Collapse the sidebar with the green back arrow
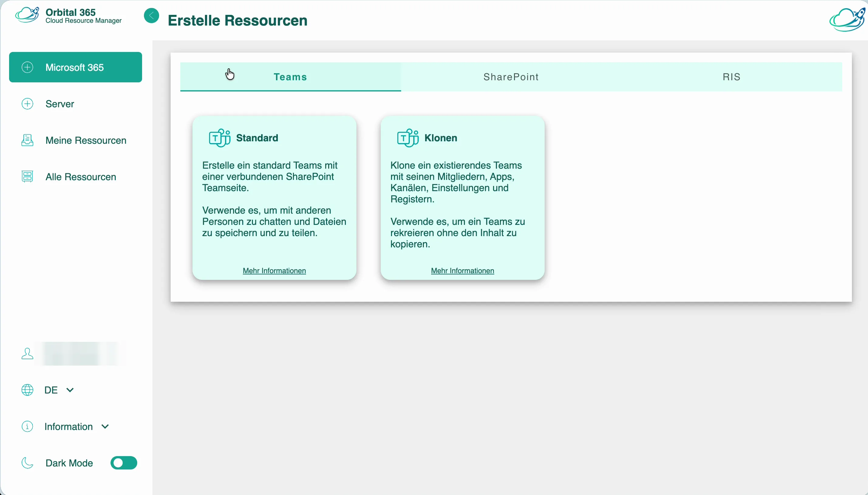The width and height of the screenshot is (868, 495). [x=151, y=15]
